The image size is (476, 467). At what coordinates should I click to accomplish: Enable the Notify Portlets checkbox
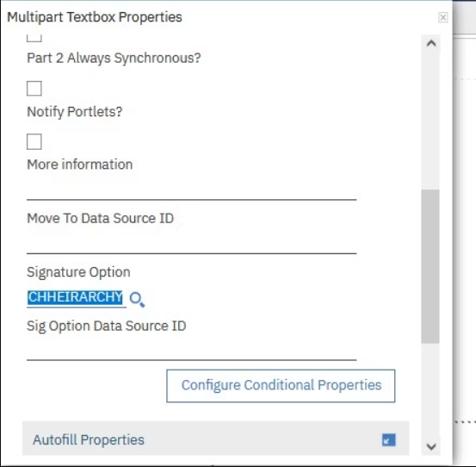[34, 142]
